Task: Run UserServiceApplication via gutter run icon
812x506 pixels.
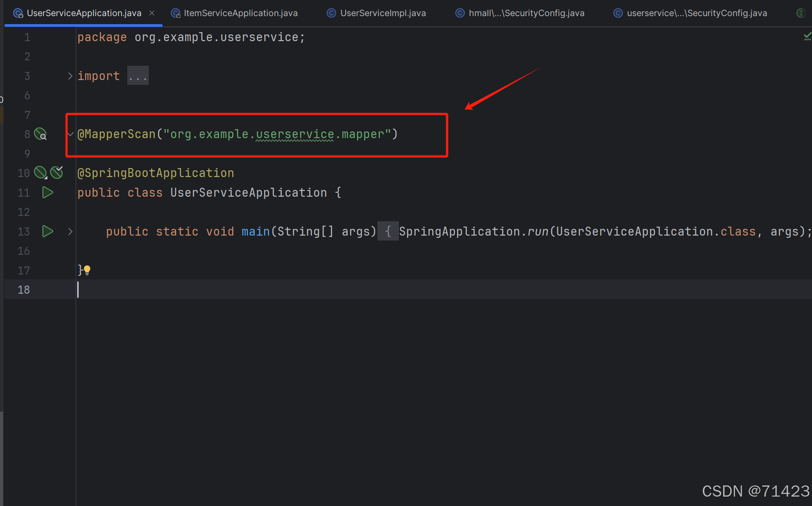Action: 47,192
